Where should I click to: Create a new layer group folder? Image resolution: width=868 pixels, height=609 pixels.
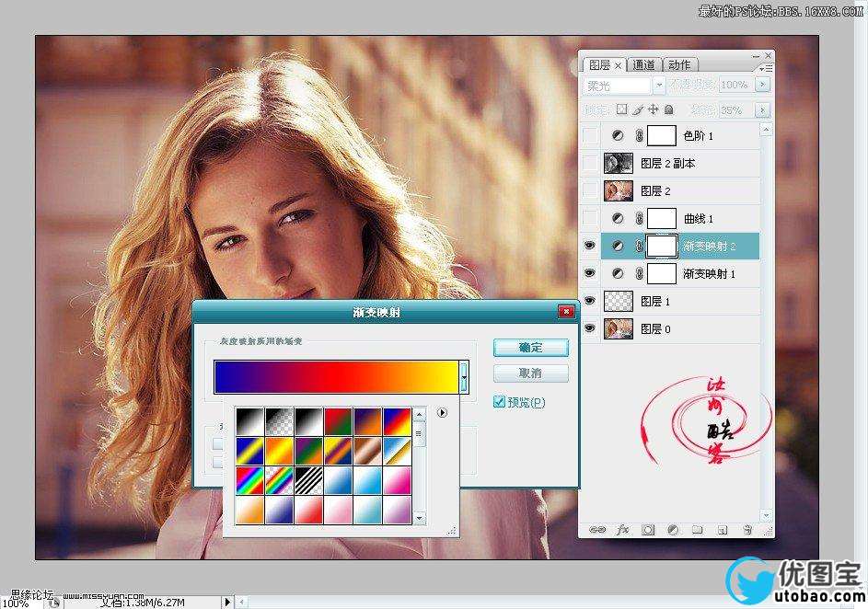(x=698, y=530)
